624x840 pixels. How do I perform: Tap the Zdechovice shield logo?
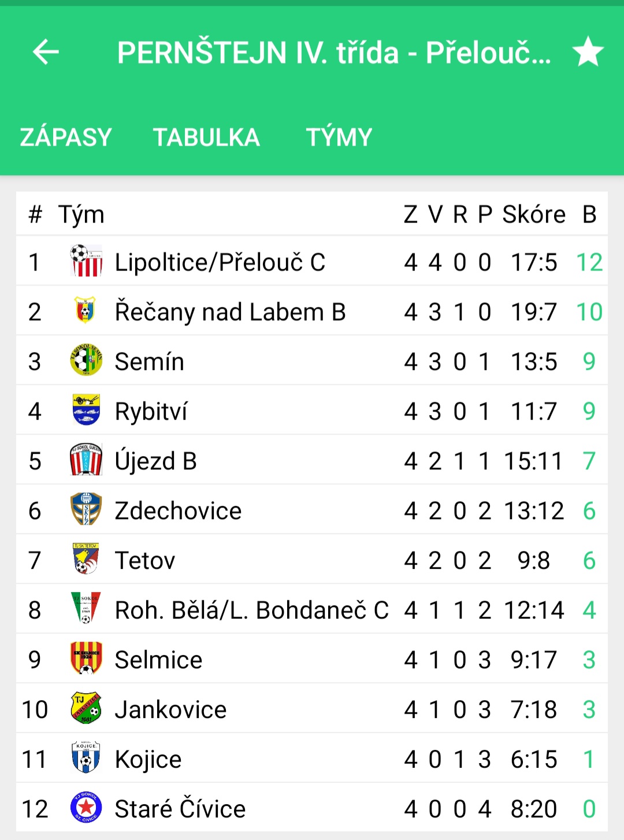pos(86,509)
